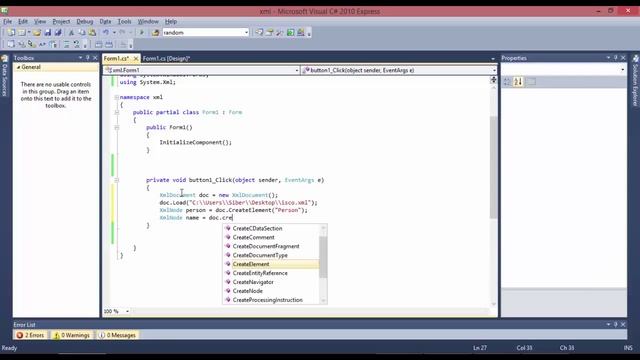Click the Save icon in toolbar

pos(48,33)
